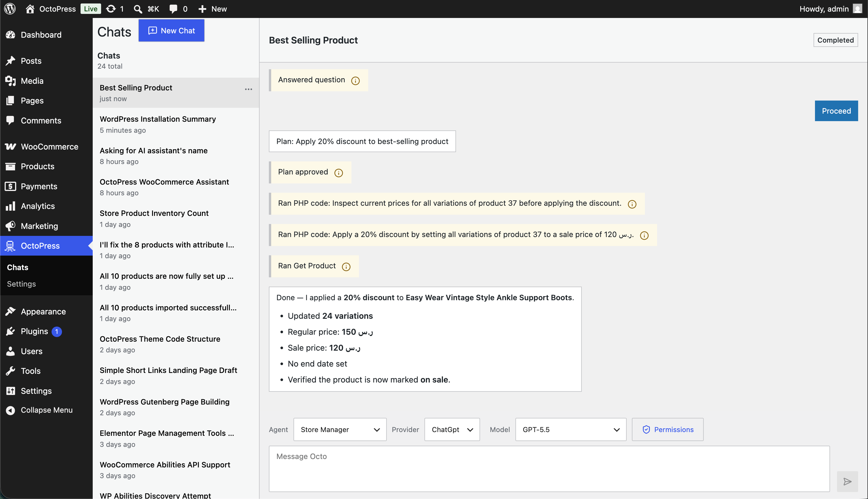Image resolution: width=868 pixels, height=499 pixels.
Task: Open the OctoPress site home icon
Action: pyautogui.click(x=30, y=9)
